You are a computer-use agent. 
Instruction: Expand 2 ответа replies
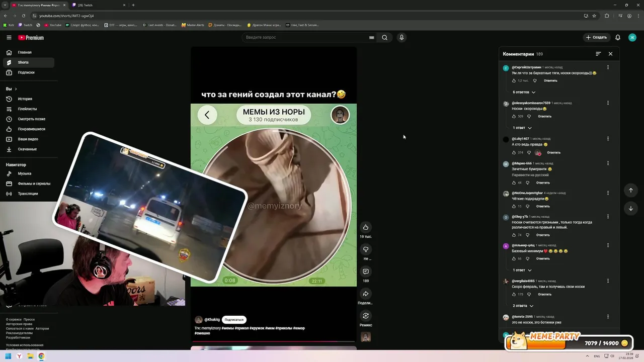point(523,306)
